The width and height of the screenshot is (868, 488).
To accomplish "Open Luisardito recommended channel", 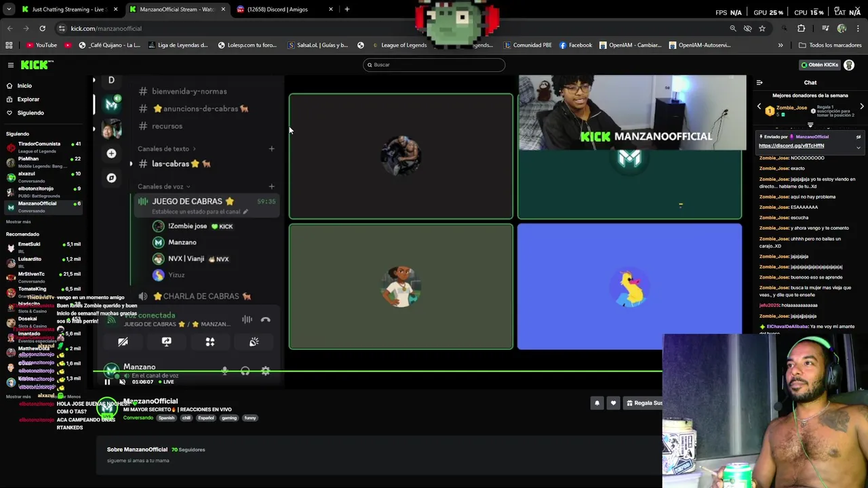I will (43, 262).
